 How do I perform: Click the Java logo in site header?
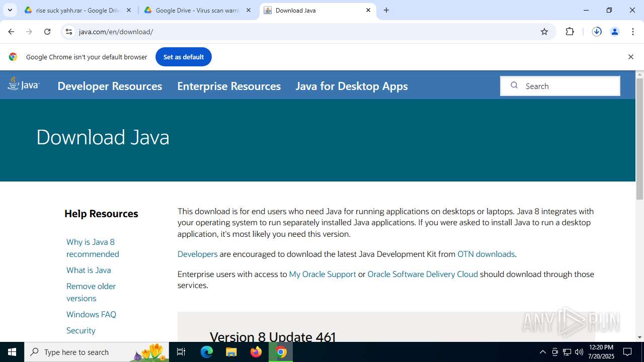pyautogui.click(x=24, y=84)
